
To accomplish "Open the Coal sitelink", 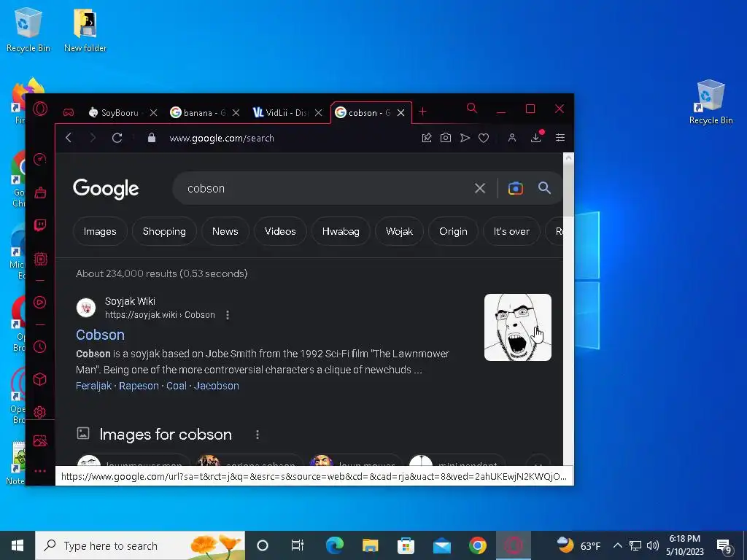I will [x=177, y=386].
